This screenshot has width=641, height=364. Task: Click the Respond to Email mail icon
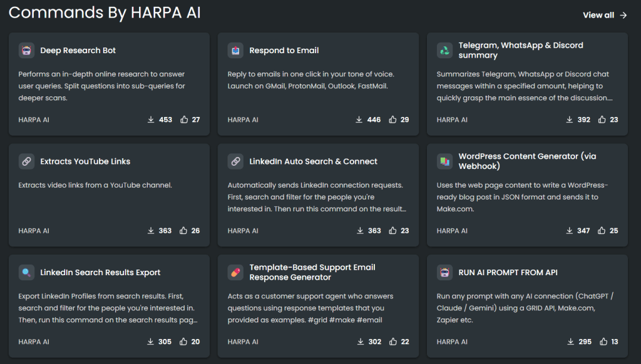[235, 50]
